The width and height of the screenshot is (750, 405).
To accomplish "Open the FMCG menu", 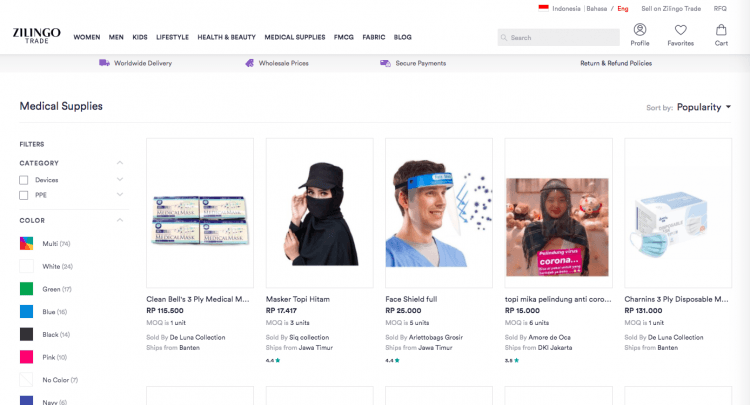I will coord(343,37).
